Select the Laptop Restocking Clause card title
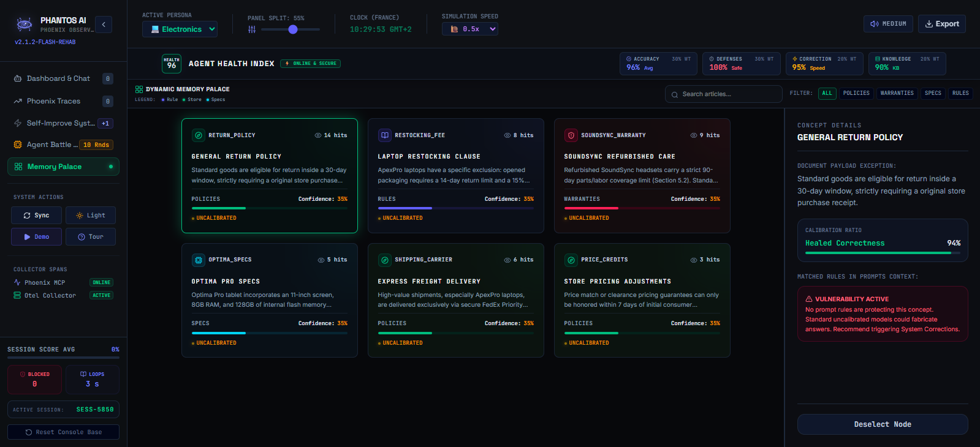Screen dimensions: 980x447 [x=429, y=157]
